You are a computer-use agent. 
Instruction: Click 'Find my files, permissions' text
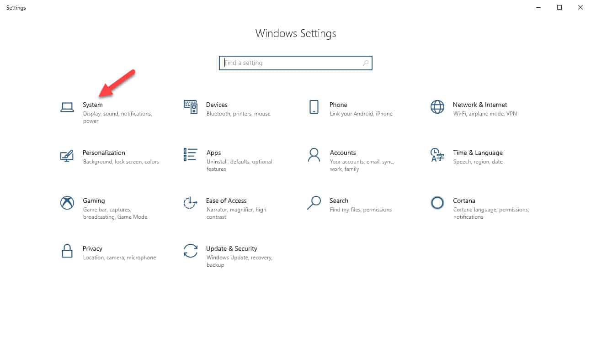[x=361, y=210]
